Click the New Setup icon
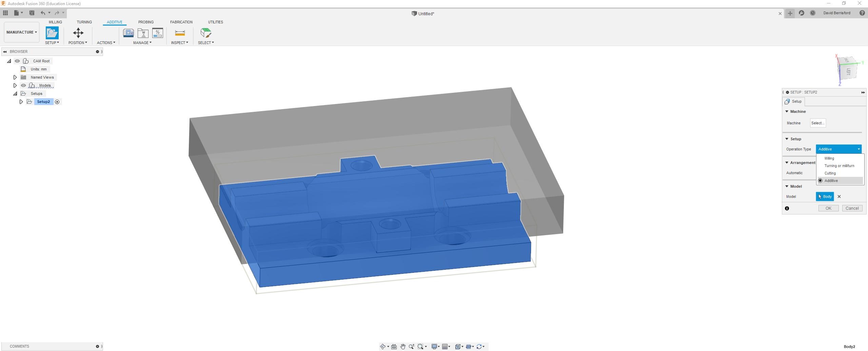 [52, 33]
